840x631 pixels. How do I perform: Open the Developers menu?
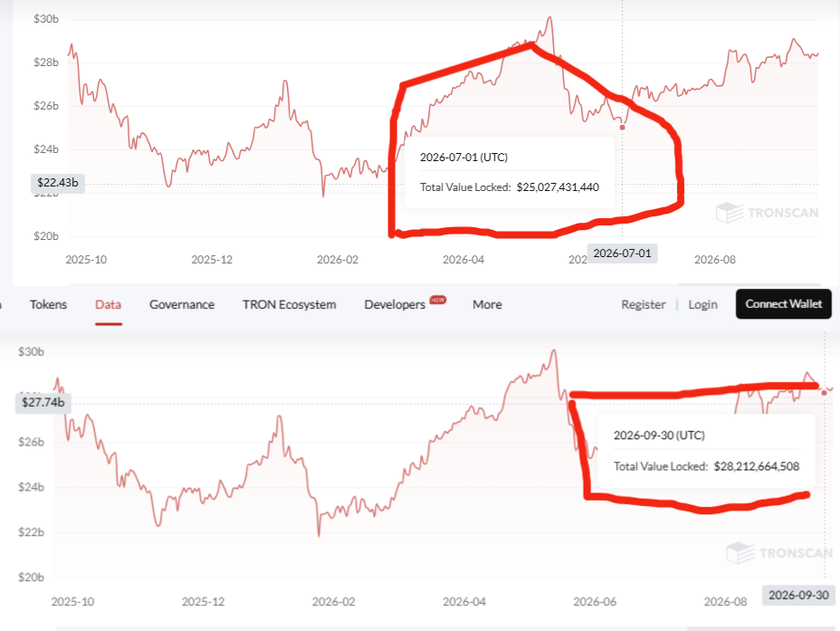(x=395, y=304)
